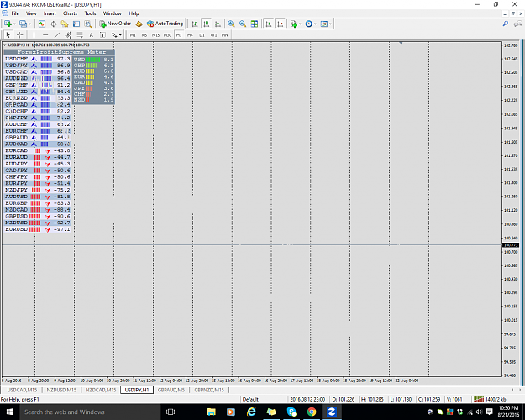Open the Market Watch window icon
Viewport: 525px width, 420px height.
(41, 24)
